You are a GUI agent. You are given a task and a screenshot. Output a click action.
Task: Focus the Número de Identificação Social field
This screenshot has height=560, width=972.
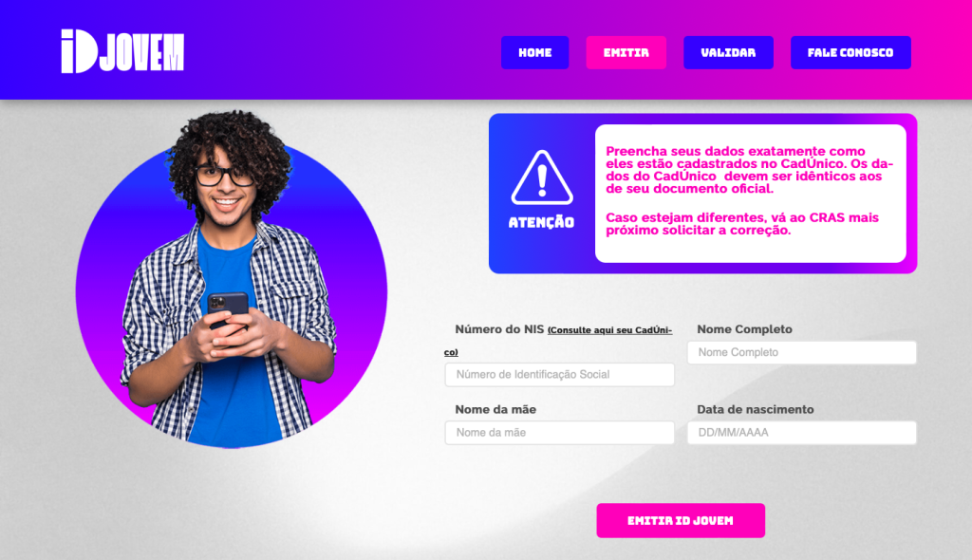click(x=560, y=375)
